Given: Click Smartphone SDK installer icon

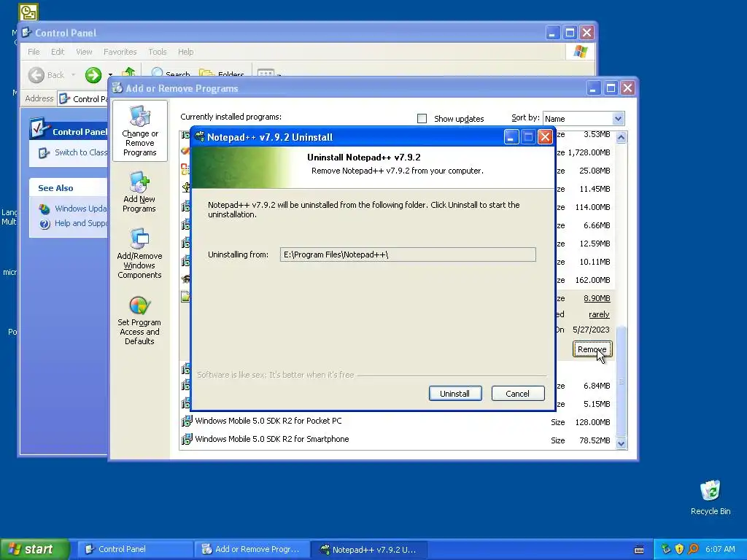Looking at the screenshot, I should [x=186, y=440].
